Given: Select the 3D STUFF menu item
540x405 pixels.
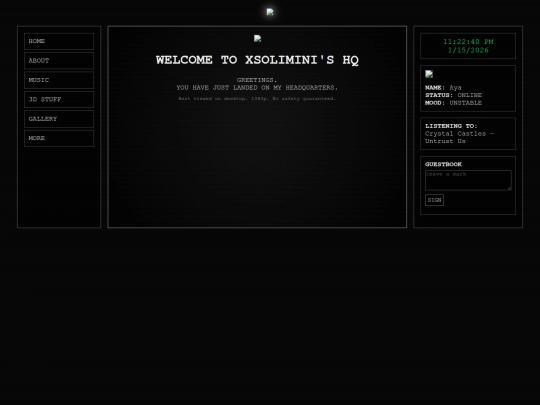Looking at the screenshot, I should pyautogui.click(x=59, y=100).
